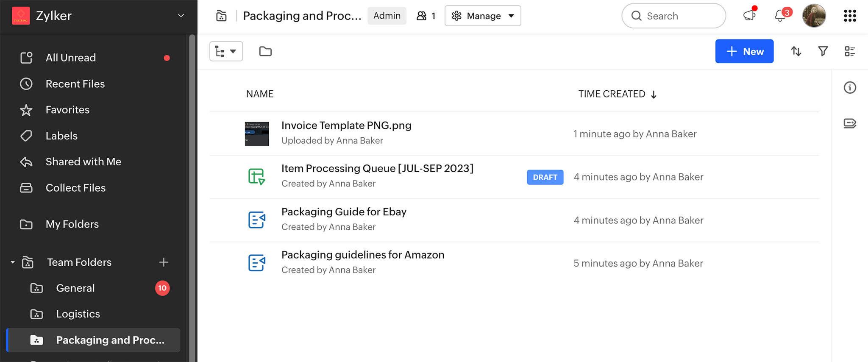Screen dimensions: 868x362
Task: Open the labels panel icon on right
Action: tap(850, 123)
